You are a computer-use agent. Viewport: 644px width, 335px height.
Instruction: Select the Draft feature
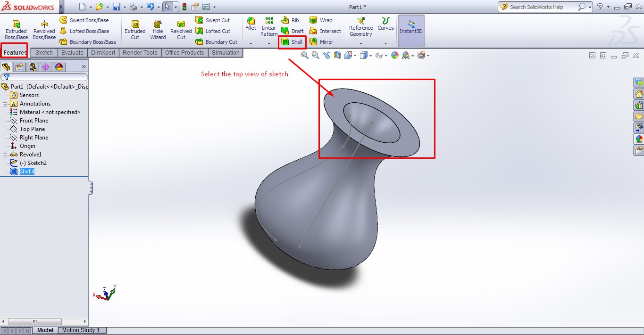tap(293, 31)
